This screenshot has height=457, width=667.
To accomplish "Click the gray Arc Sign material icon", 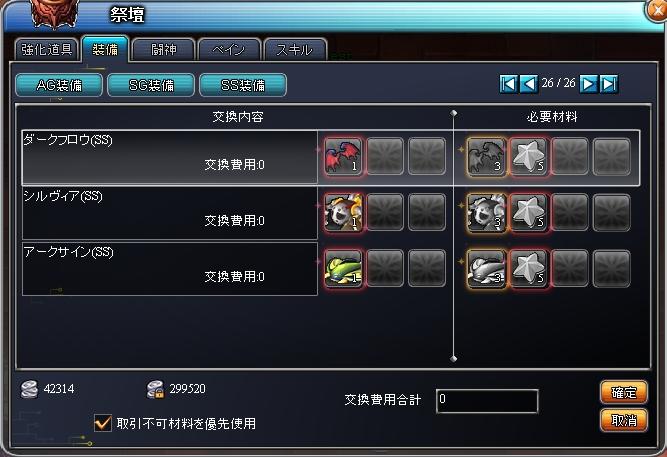I will 486,268.
